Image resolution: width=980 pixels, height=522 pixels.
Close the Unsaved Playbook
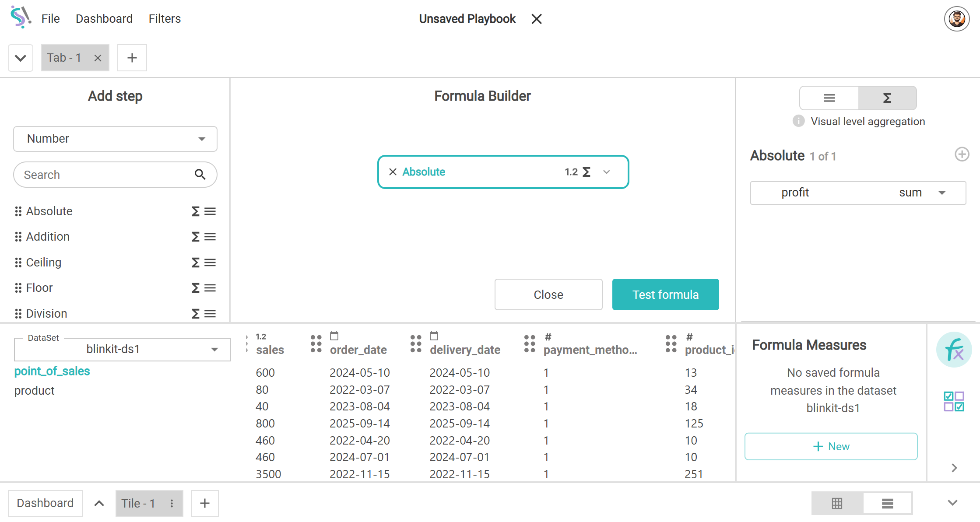(x=537, y=19)
